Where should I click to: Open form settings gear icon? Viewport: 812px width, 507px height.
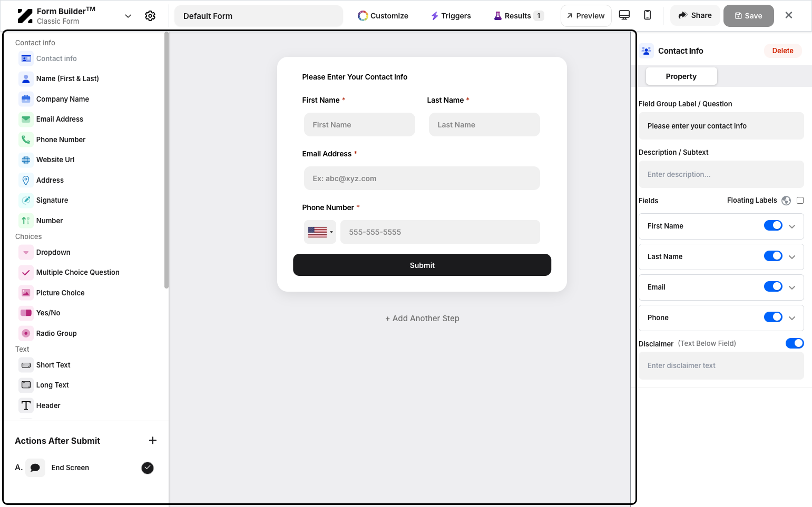(x=150, y=16)
